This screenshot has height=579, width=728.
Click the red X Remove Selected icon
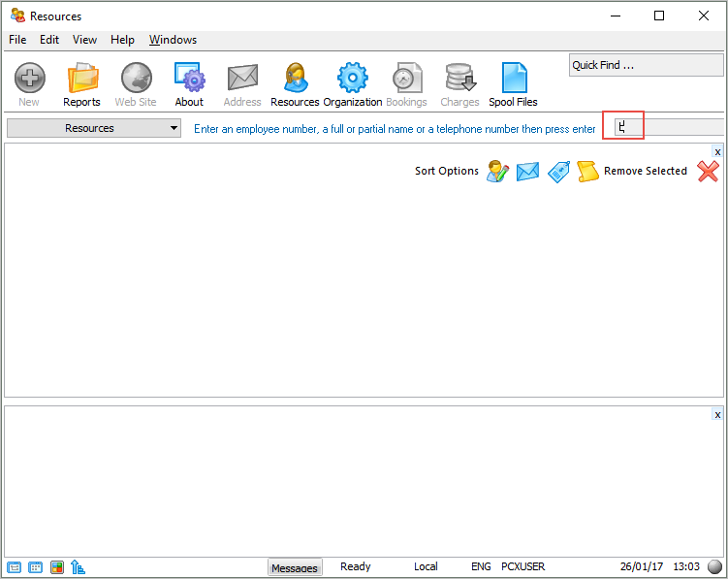pyautogui.click(x=708, y=171)
